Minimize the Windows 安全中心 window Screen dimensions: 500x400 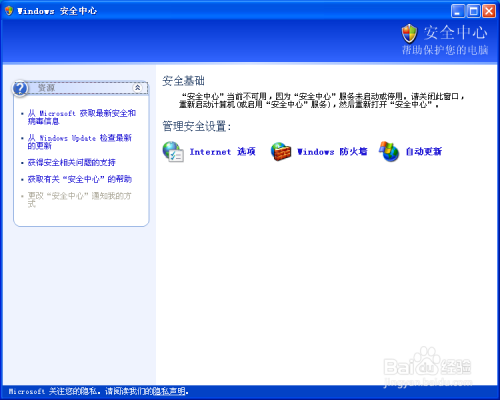point(458,11)
